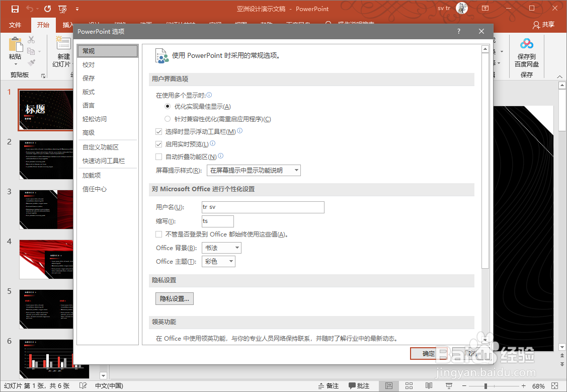Open Office Background dropdown
The height and width of the screenshot is (392, 567).
(x=221, y=248)
